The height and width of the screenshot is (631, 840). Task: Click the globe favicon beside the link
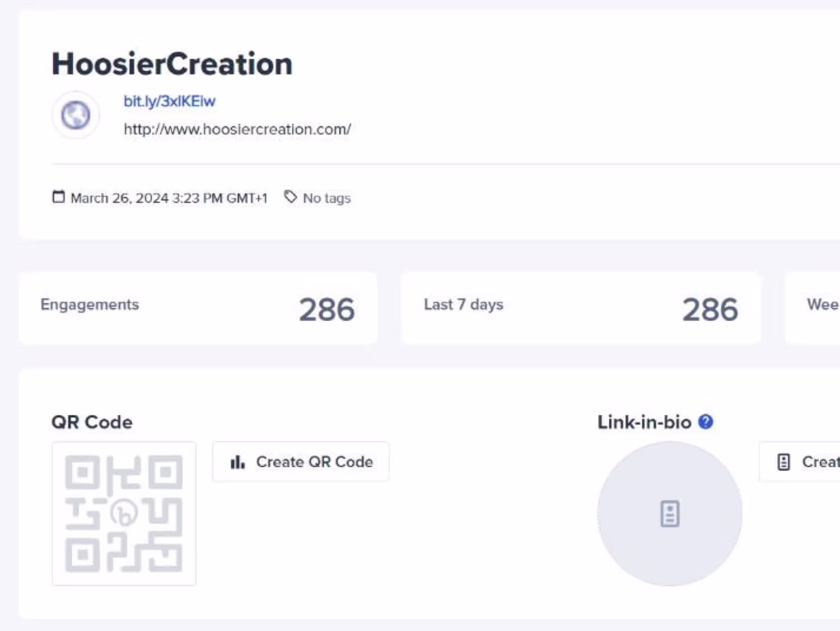point(76,115)
